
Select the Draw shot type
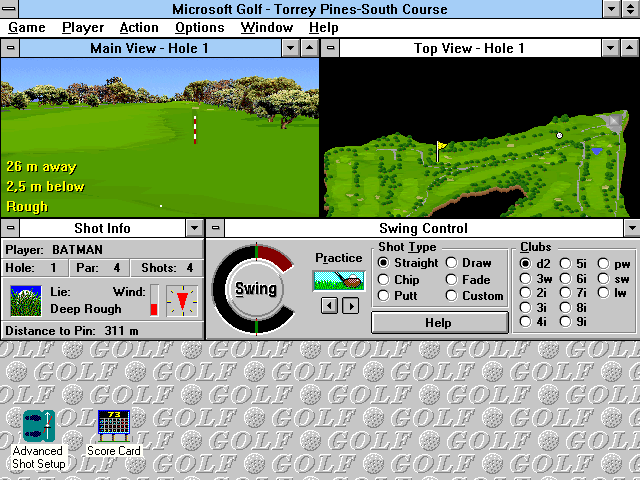coord(469,263)
